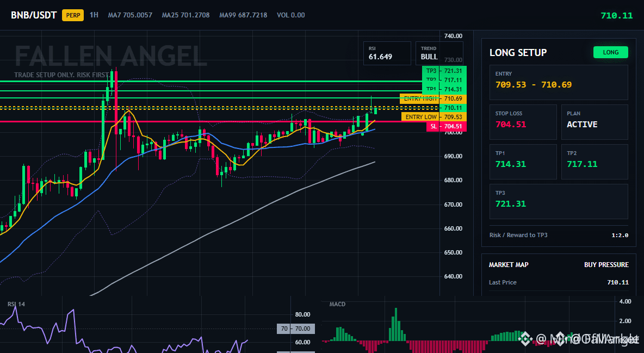The height and width of the screenshot is (353, 644).
Task: Select the TP3 721.31 card
Action: 559,201
